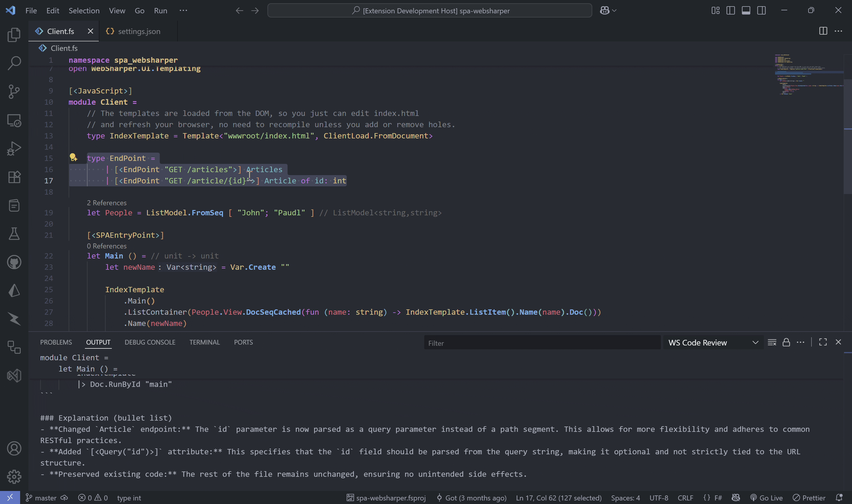852x504 pixels.
Task: Open the connected-boxes workflow icon view
Action: (x=14, y=348)
